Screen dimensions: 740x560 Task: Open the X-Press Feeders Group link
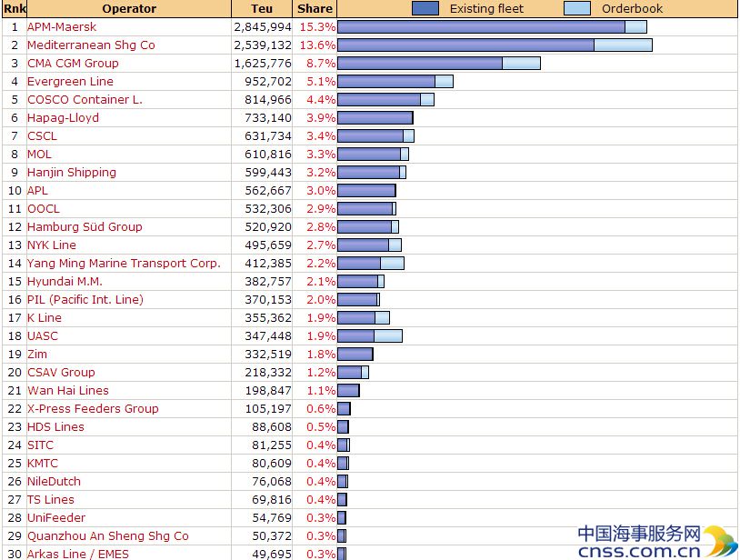[x=93, y=409]
